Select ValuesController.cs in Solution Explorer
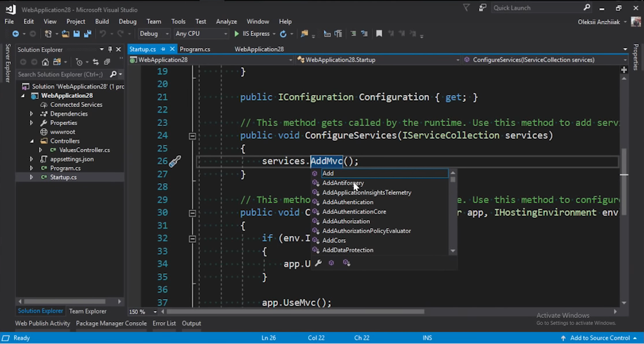The image size is (644, 344). pyautogui.click(x=84, y=150)
